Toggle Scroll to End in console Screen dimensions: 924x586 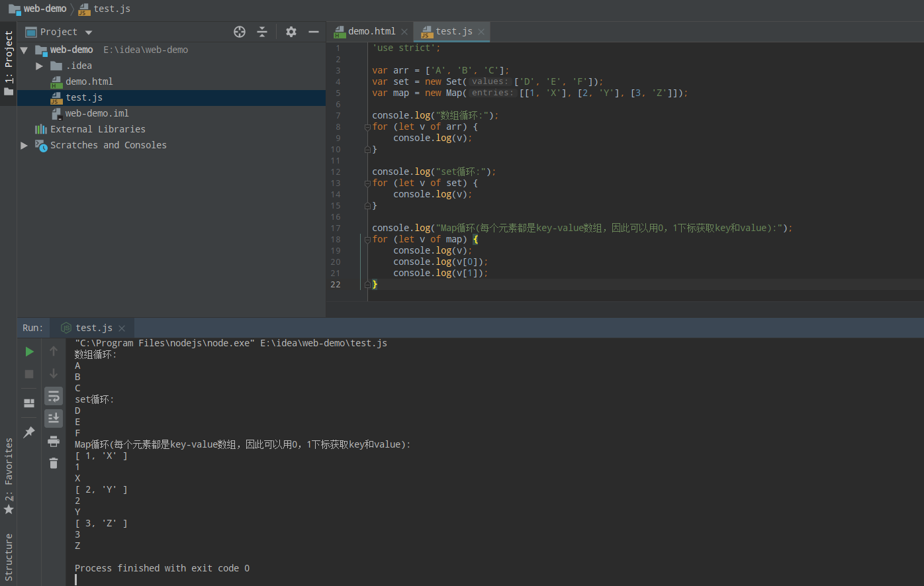pyautogui.click(x=54, y=418)
